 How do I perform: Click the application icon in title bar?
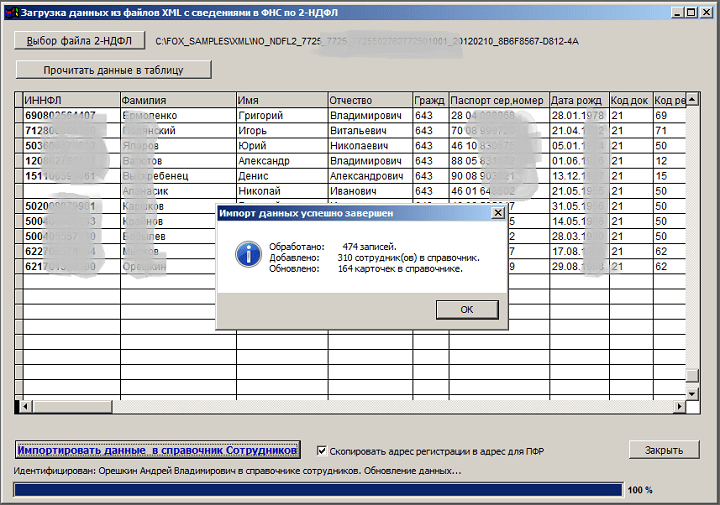click(11, 12)
